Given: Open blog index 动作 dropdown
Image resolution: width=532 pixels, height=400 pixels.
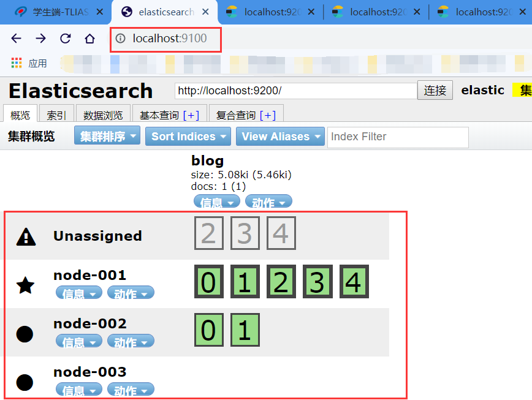Looking at the screenshot, I should (x=268, y=202).
